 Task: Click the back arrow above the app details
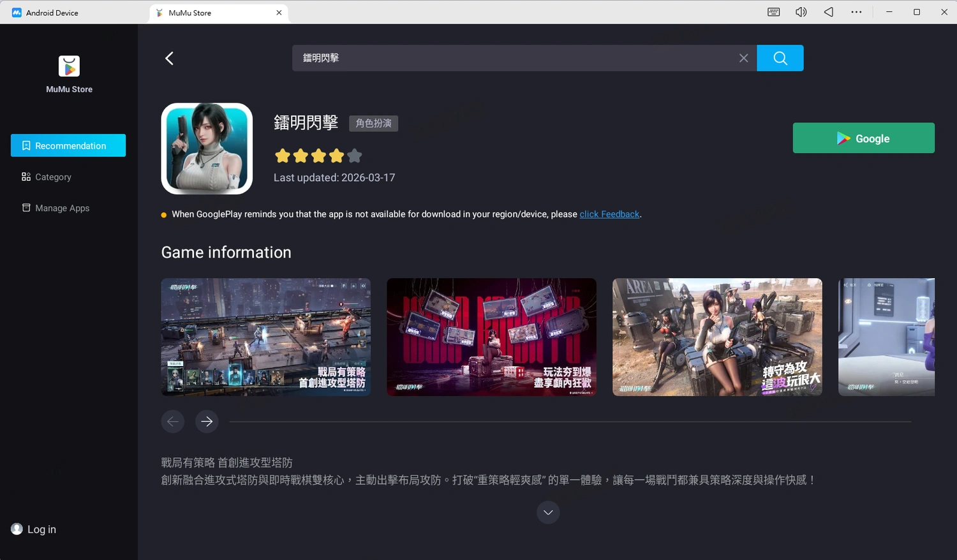169,58
